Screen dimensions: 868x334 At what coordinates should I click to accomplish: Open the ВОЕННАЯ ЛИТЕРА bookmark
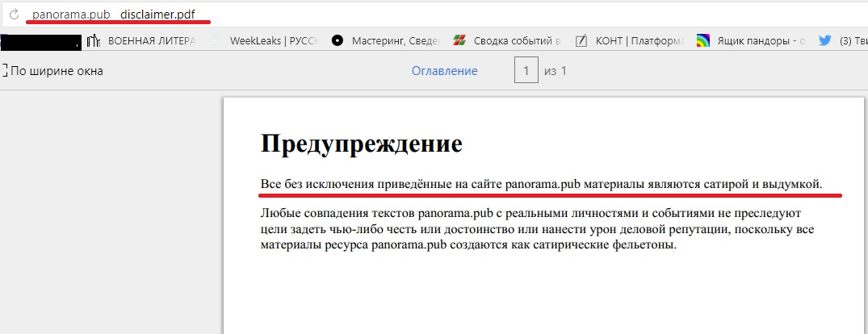[x=152, y=40]
